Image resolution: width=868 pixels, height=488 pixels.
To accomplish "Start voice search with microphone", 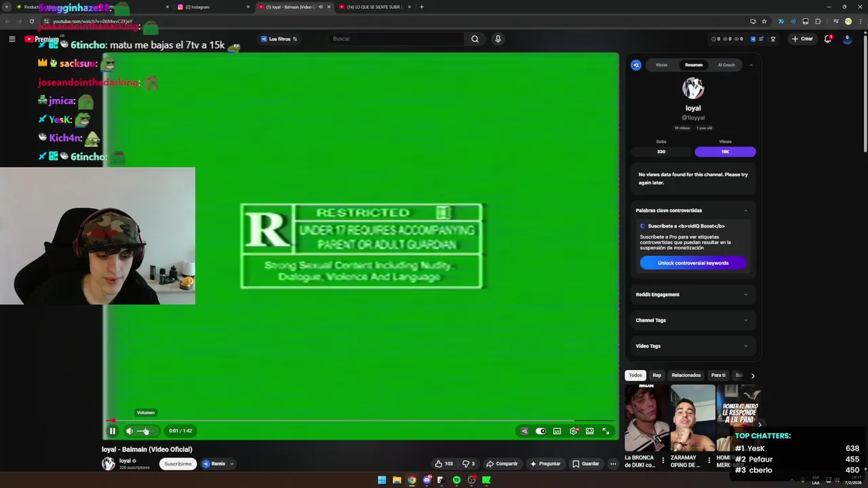I will (498, 39).
